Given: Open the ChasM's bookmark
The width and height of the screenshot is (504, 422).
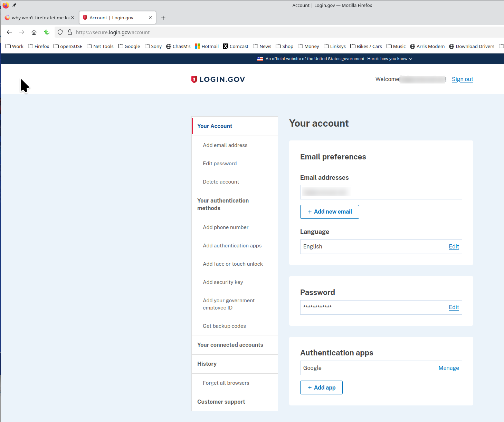Looking at the screenshot, I should [178, 46].
